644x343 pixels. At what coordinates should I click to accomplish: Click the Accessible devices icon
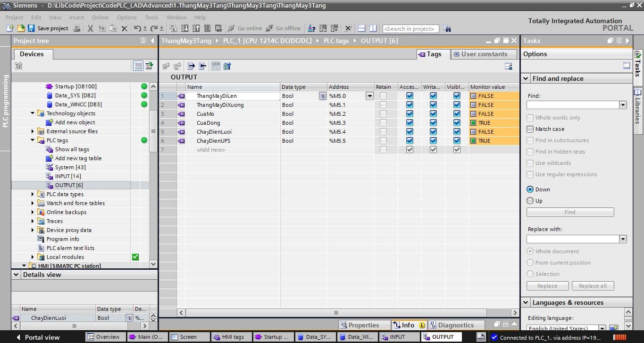312,28
